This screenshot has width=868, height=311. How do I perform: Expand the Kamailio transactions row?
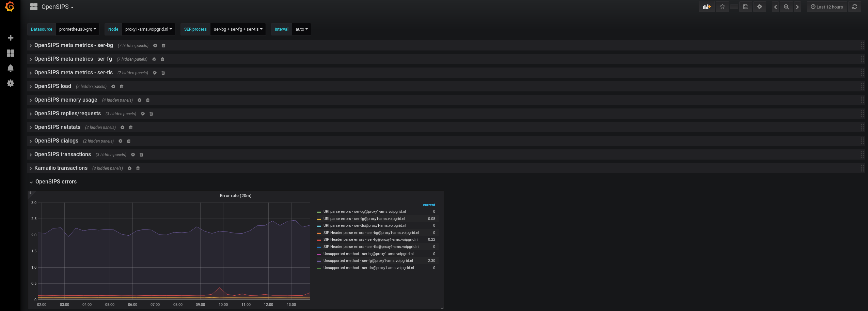pyautogui.click(x=61, y=168)
